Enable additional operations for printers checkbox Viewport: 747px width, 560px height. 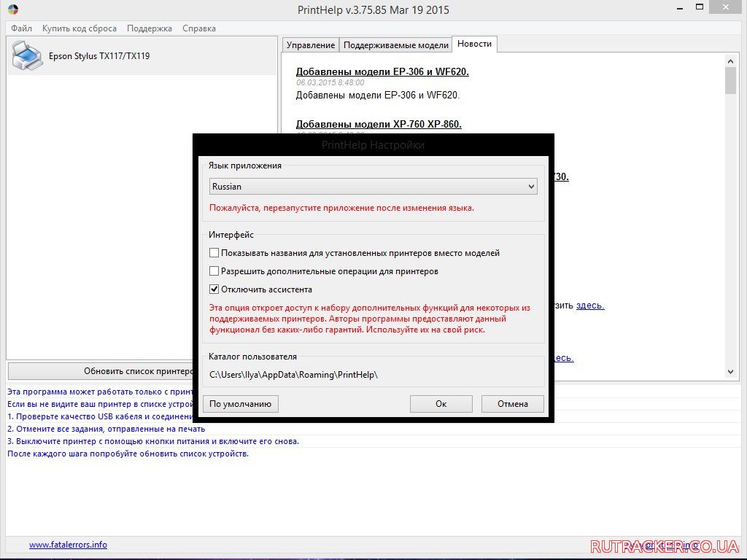(214, 271)
